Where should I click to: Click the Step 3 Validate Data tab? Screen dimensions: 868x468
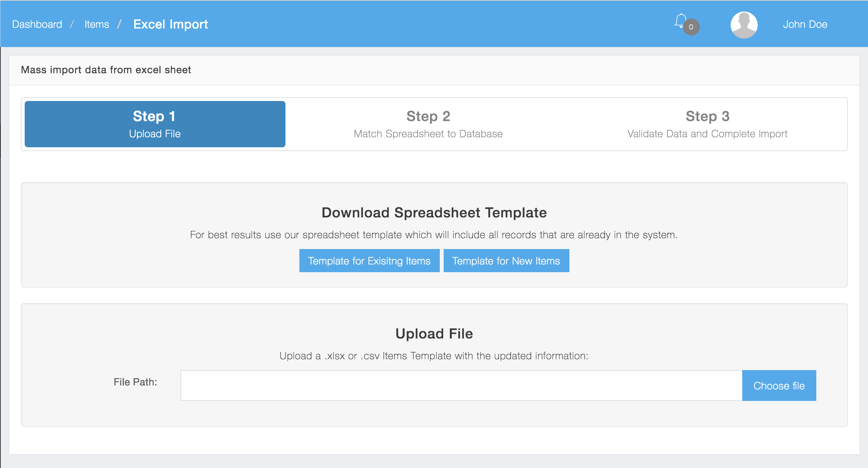706,123
